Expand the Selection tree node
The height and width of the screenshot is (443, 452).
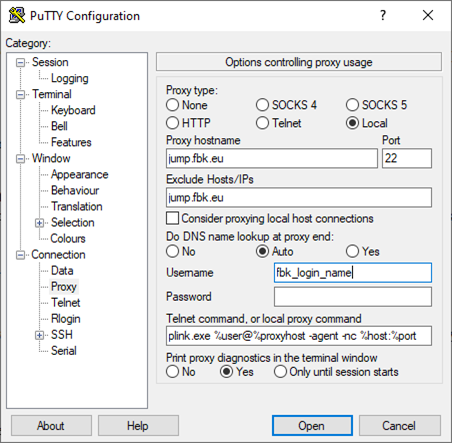[x=39, y=223]
